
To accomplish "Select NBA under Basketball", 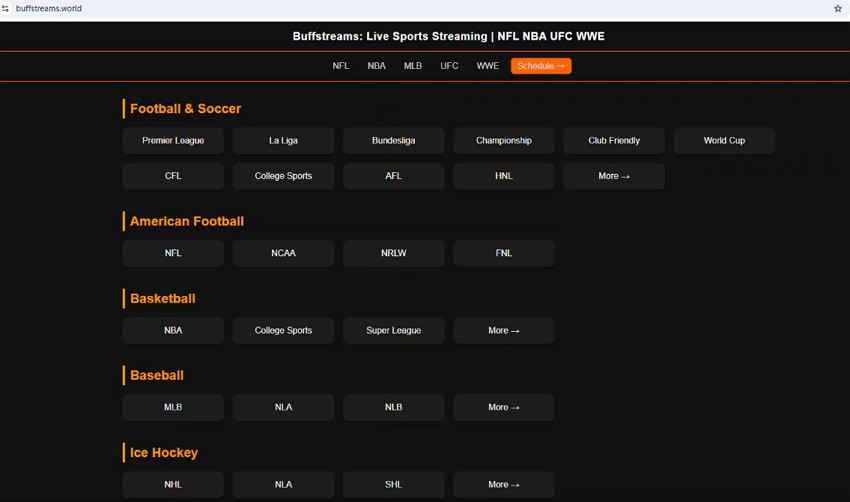I will coord(173,330).
